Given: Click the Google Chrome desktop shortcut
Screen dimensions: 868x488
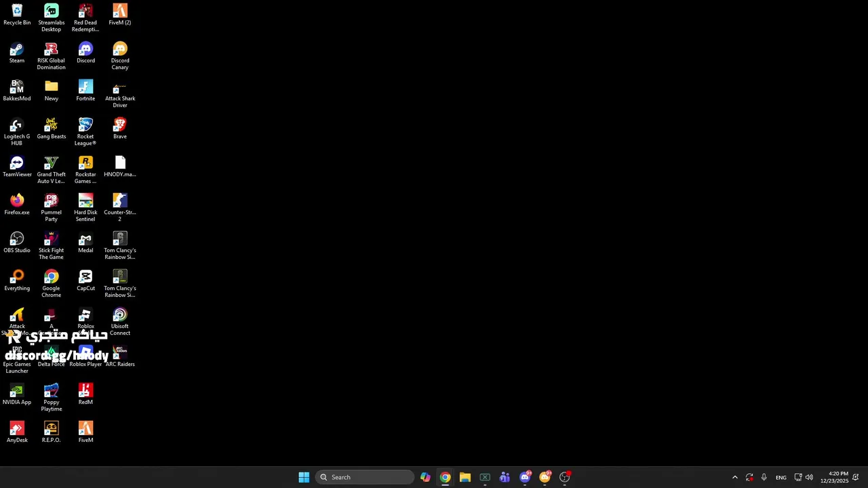Looking at the screenshot, I should [51, 284].
